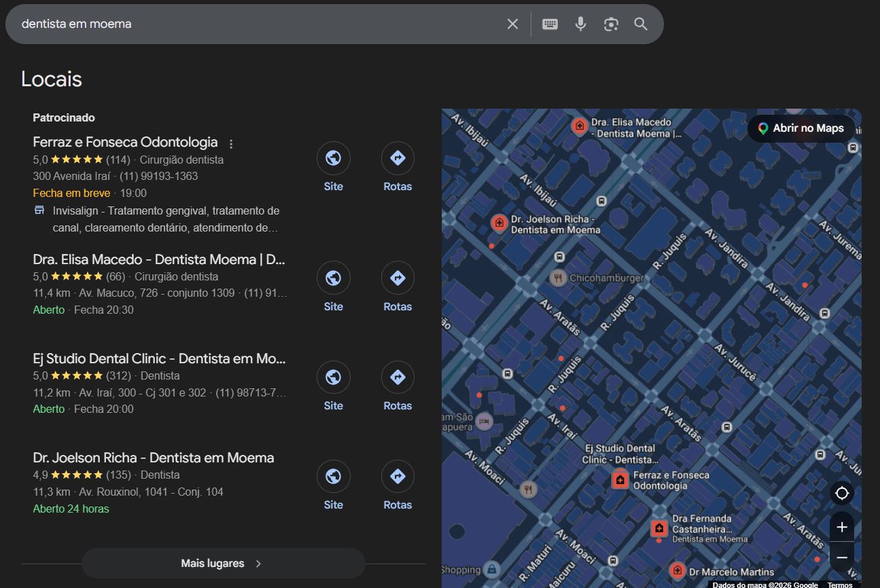Click 'Av. Rouxinol, 1041 - Conj. 104' address
This screenshot has width=880, height=588.
pyautogui.click(x=152, y=492)
